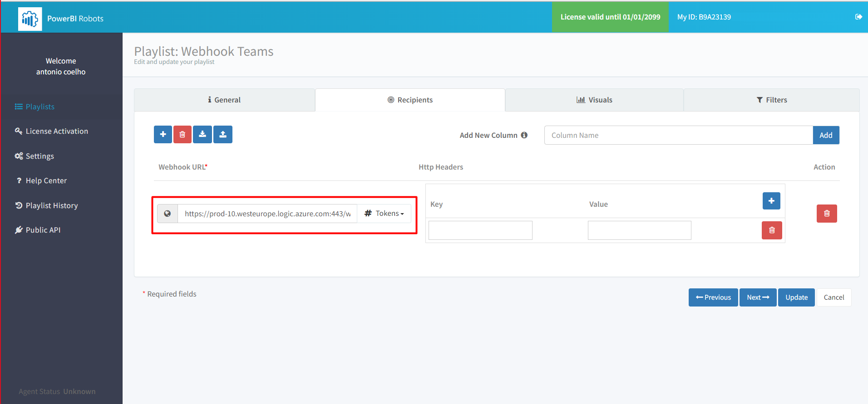Delete the webhook row in Action column
Screen dimensions: 868x404
point(827,214)
